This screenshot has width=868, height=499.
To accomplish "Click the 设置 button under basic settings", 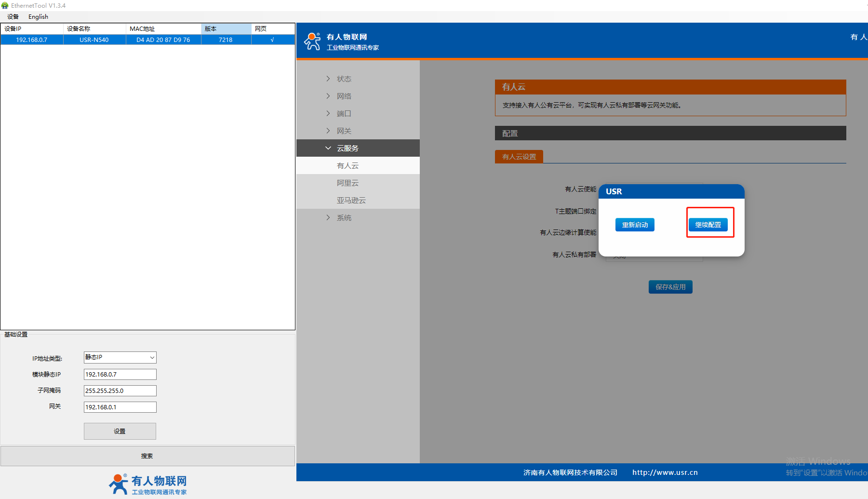I will coord(120,431).
